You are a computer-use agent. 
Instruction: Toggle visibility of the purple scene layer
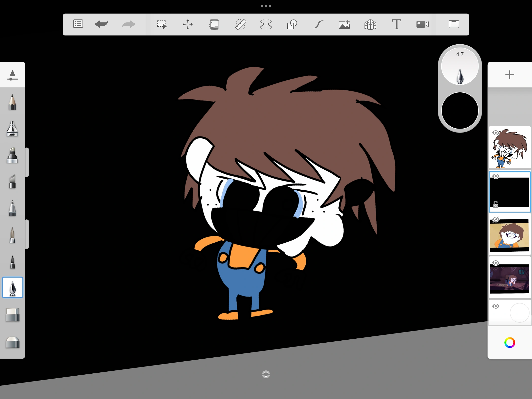coord(496,263)
